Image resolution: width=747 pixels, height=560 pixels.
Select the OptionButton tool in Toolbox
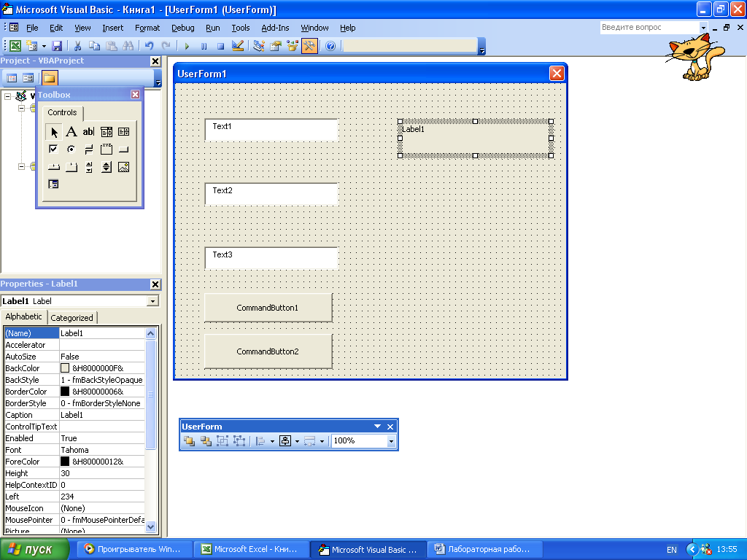[x=71, y=149]
